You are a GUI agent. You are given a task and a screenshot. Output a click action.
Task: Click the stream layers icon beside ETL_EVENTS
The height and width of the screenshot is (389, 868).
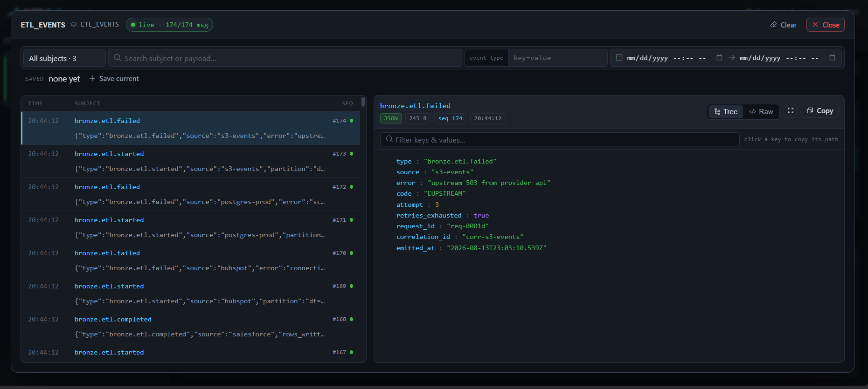click(x=74, y=24)
